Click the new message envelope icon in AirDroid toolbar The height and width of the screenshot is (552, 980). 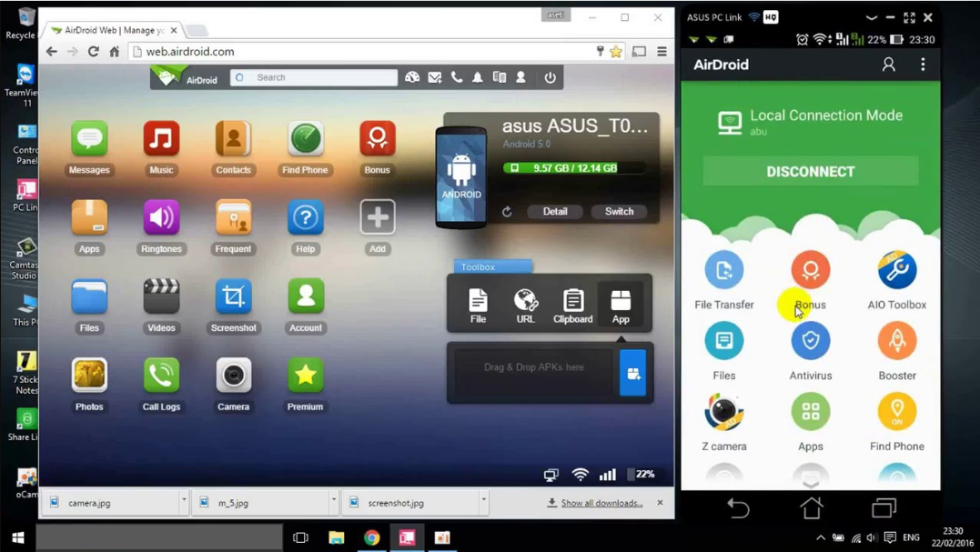434,77
